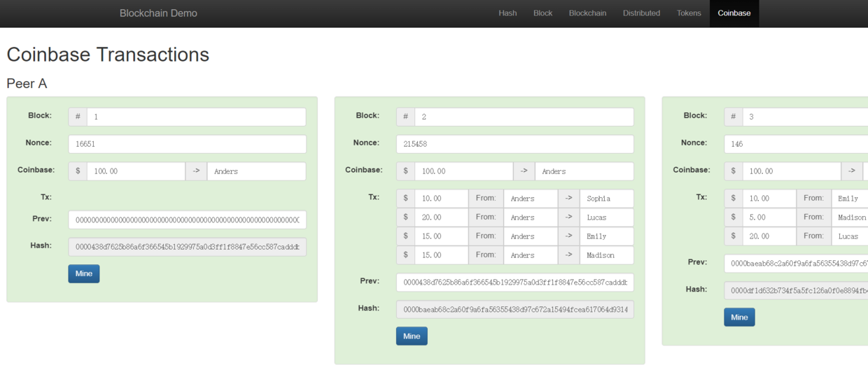Edit block 2 recipient Madison
Viewport: 868px width, 372px height.
(607, 255)
